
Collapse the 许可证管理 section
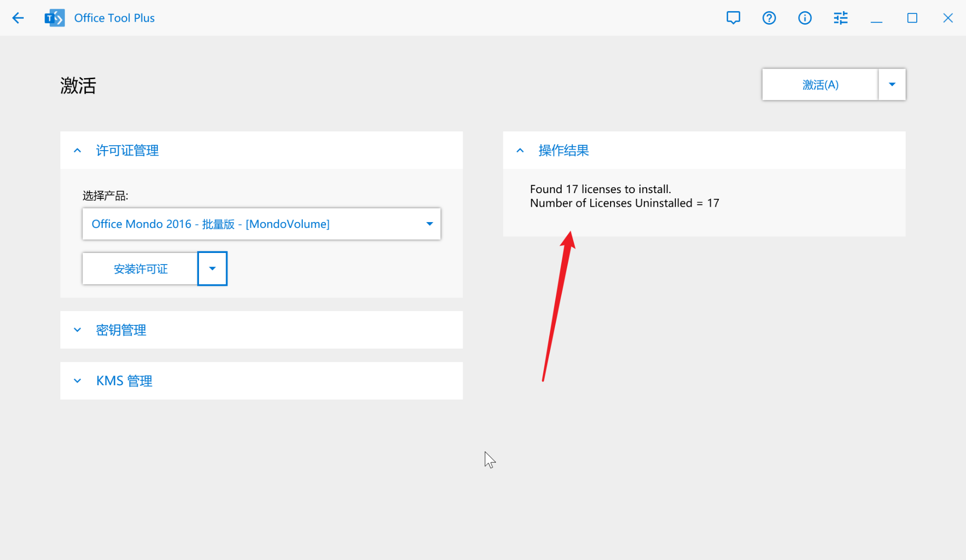(261, 151)
